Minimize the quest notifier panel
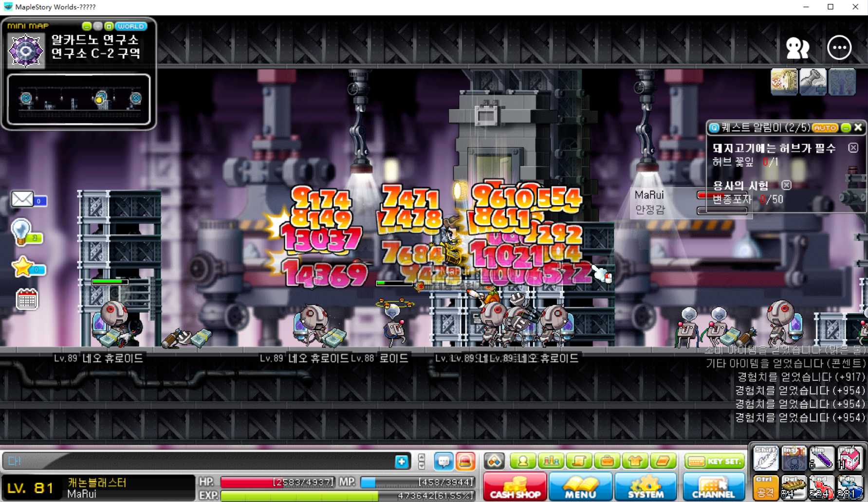 846,127
